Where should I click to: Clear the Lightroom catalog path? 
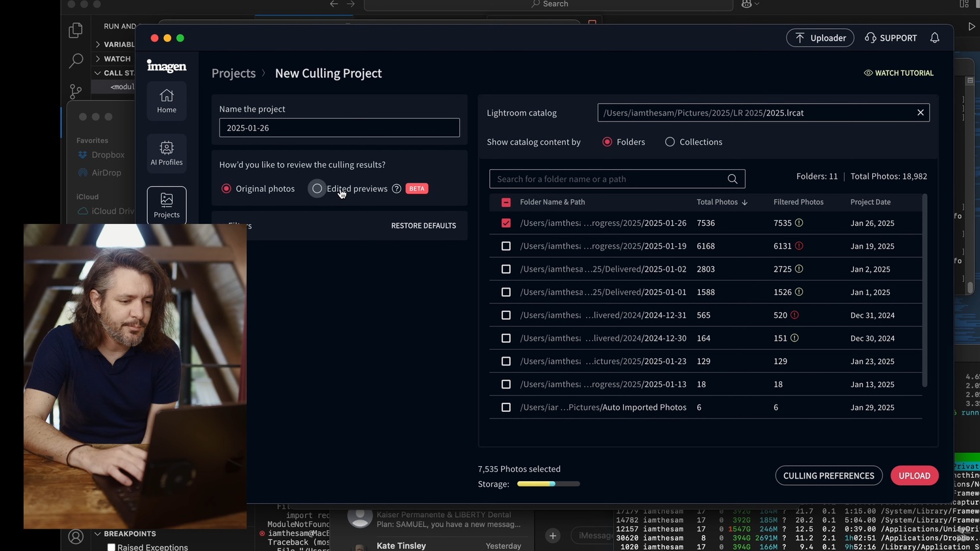[920, 113]
